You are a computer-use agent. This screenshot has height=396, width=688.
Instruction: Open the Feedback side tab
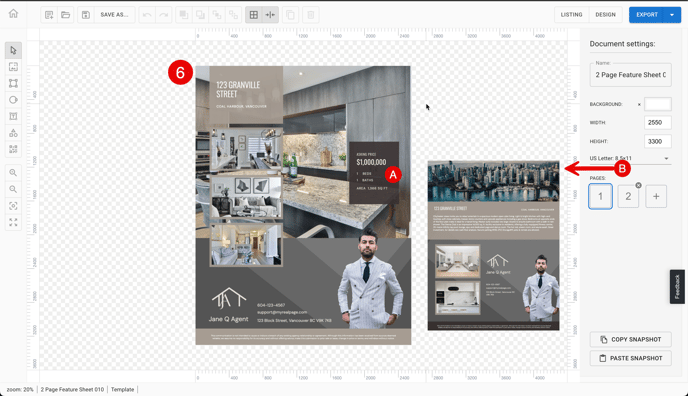[x=677, y=286]
